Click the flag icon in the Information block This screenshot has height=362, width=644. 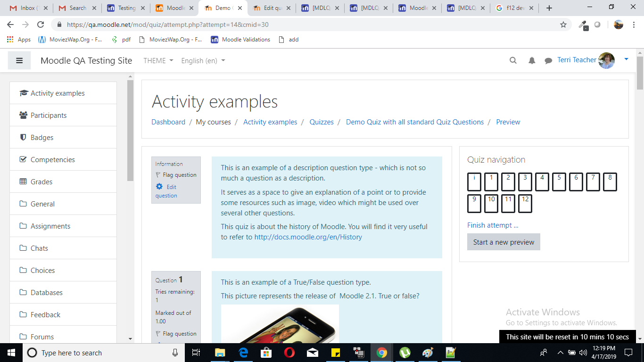point(158,175)
